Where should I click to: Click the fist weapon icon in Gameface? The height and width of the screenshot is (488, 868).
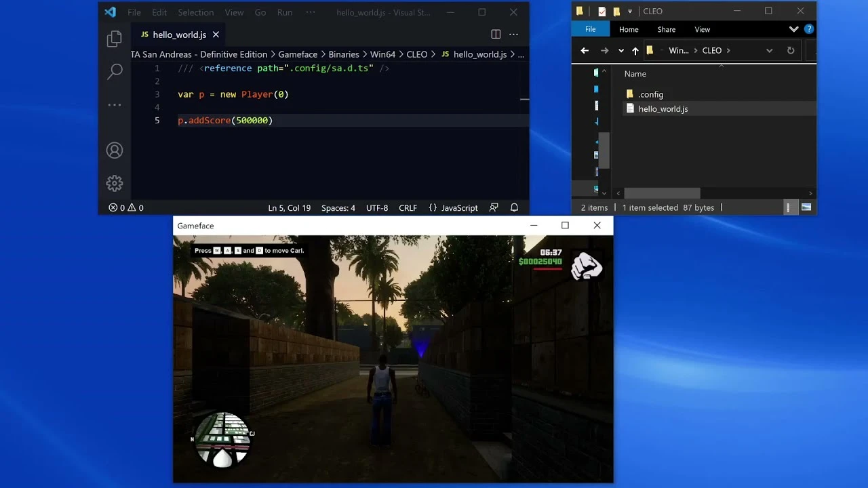[587, 266]
